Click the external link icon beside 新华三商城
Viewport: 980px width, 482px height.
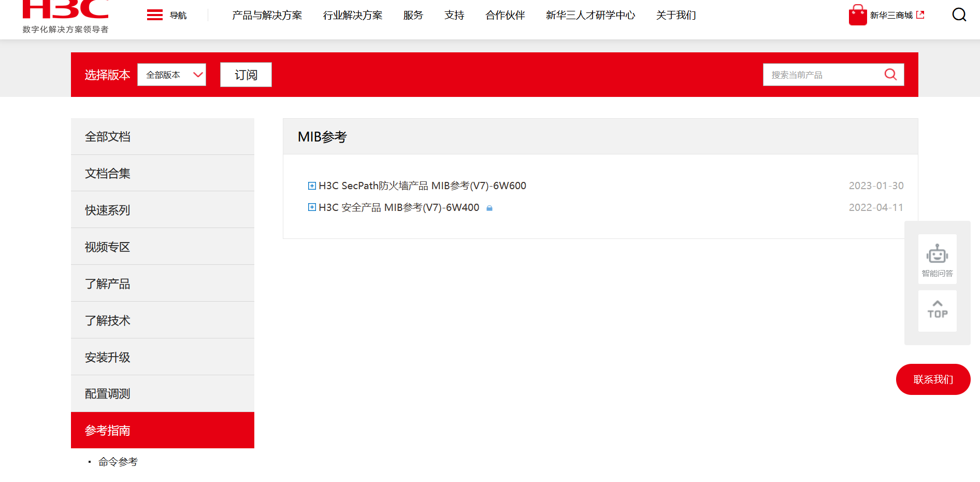(920, 15)
